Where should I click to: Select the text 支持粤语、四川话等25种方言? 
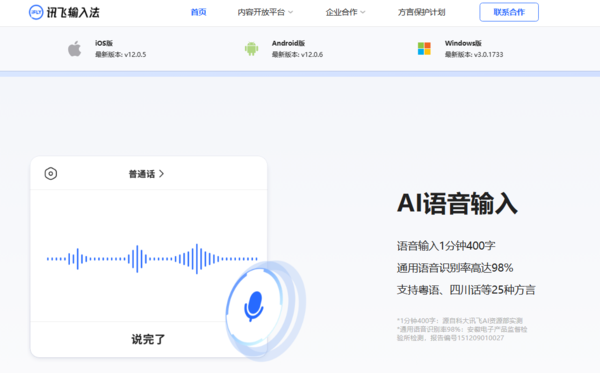click(x=466, y=290)
